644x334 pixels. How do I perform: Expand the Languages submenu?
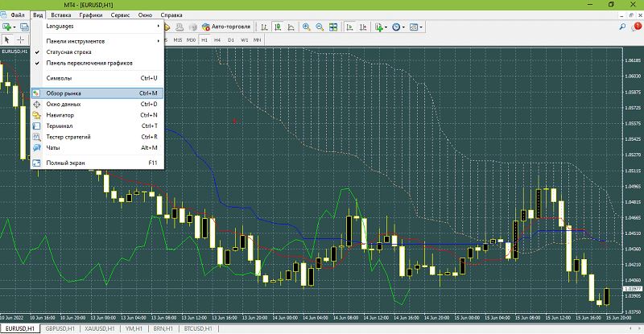pos(97,26)
